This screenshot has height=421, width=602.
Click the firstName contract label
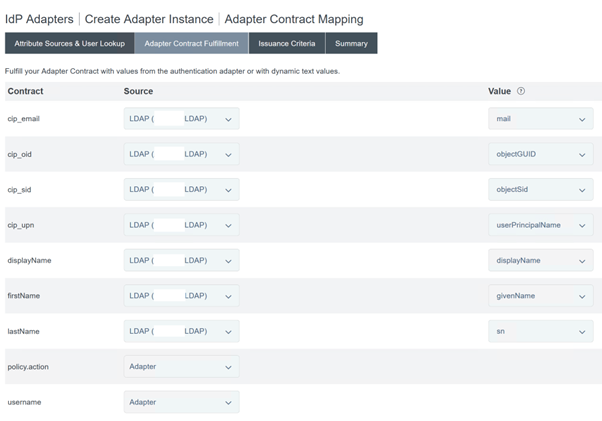(x=23, y=296)
